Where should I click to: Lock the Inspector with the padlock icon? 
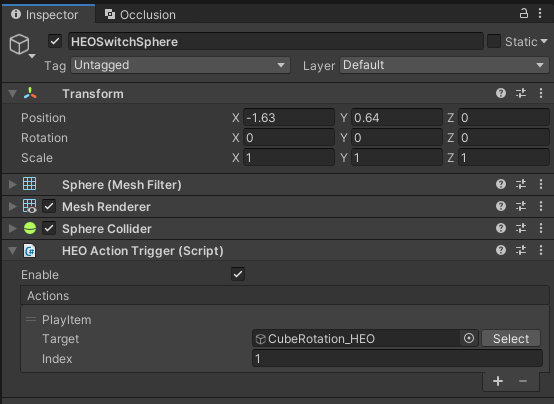pyautogui.click(x=523, y=13)
